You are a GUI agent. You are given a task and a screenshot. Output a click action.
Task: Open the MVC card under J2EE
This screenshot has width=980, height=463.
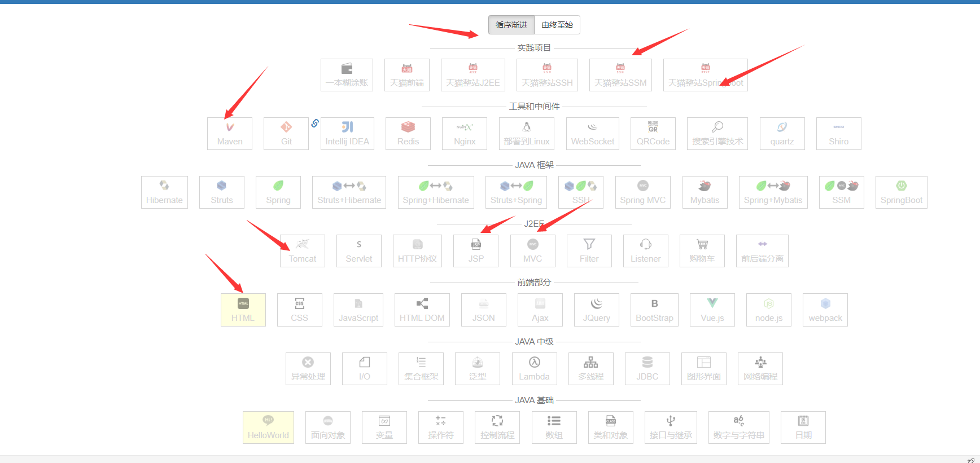[x=533, y=251]
